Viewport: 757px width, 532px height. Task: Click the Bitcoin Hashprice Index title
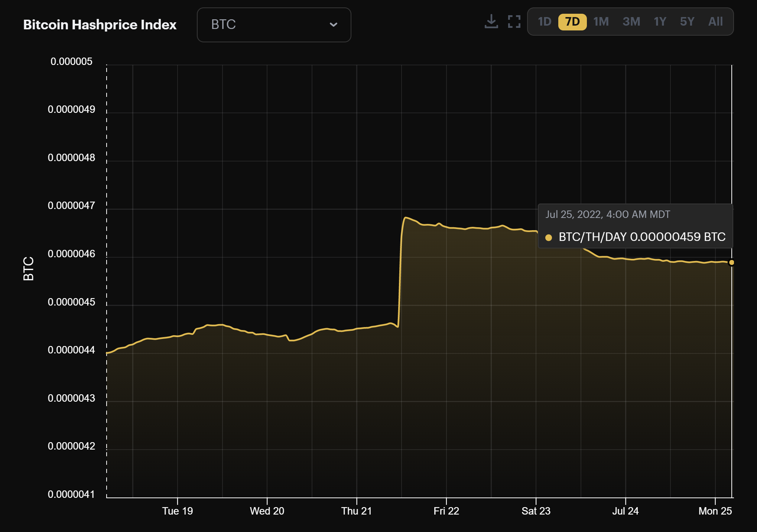pyautogui.click(x=100, y=25)
